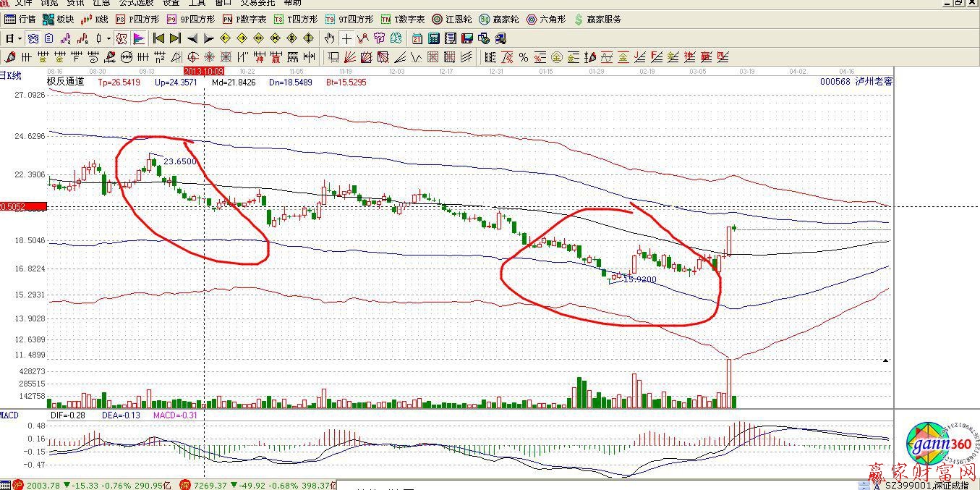The height and width of the screenshot is (490, 980).
Task: Open the calculator icon in toolbar
Action: [434, 38]
